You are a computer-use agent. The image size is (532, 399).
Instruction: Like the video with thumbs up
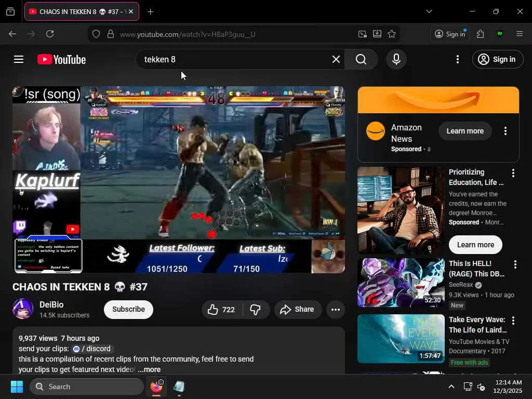point(222,310)
